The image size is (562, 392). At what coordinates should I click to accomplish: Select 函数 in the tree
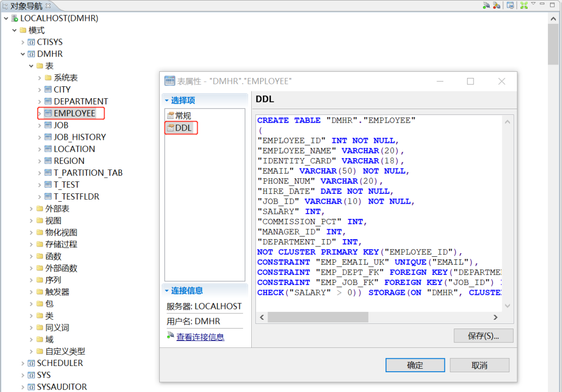pos(53,256)
